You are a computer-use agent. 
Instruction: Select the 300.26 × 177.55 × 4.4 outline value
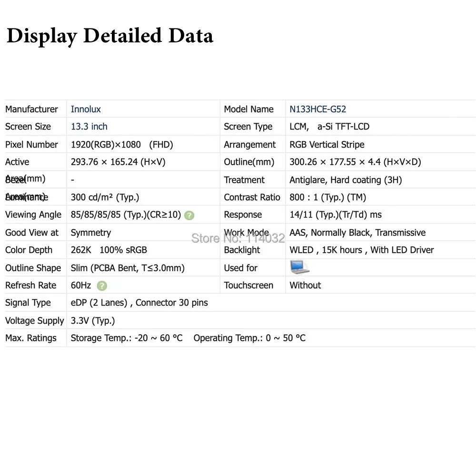355,162
